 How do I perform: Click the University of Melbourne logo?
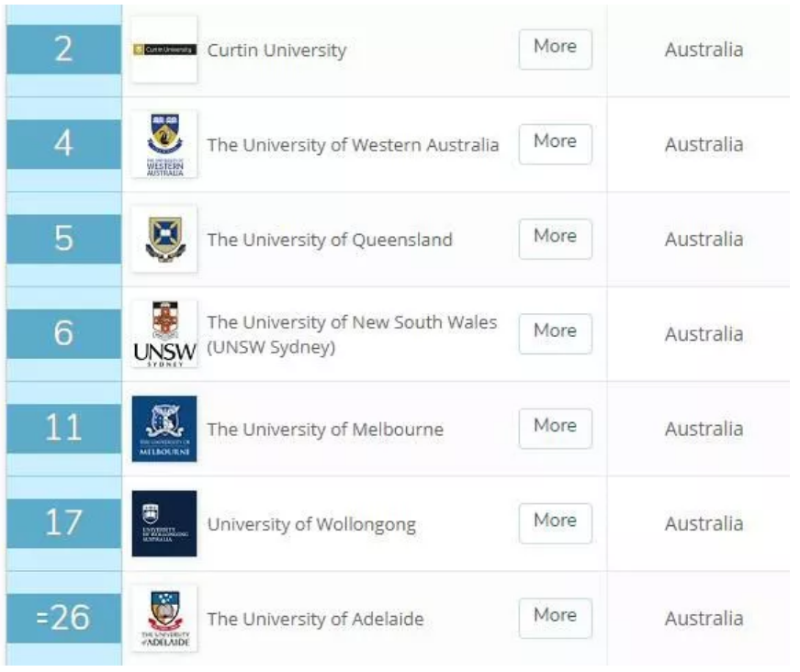coord(163,429)
